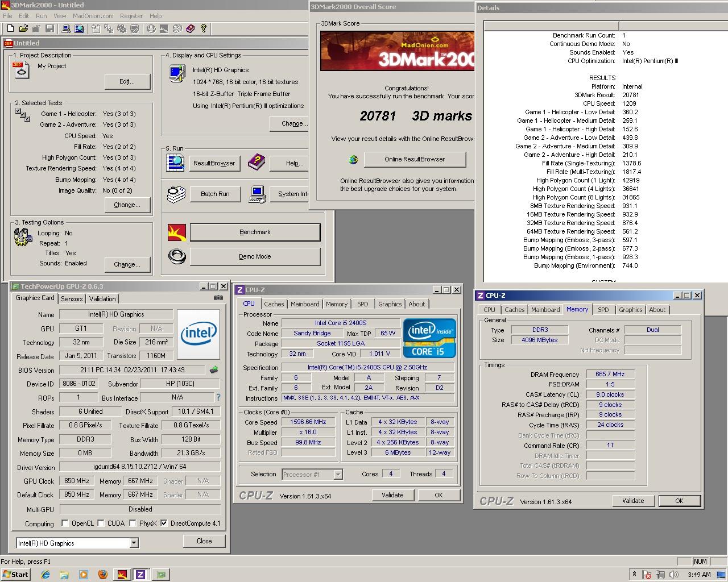The height and width of the screenshot is (582, 728).
Task: Click the 3DMark2000 banner image
Action: point(398,51)
